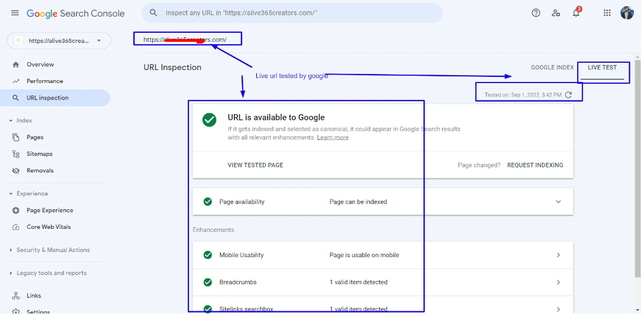The image size is (644, 321).
Task: Click the 'Enhancements' heading
Action: coord(213,230)
